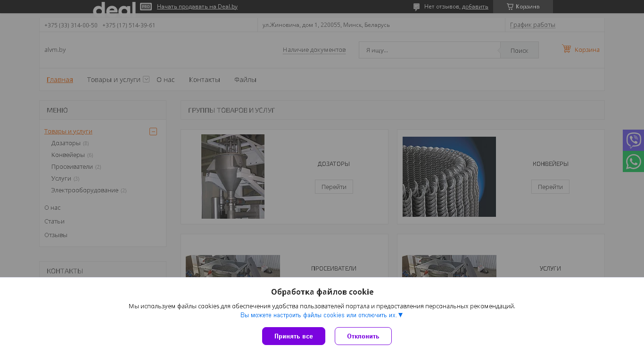
Task: Click the добавить review link
Action: pos(475,7)
